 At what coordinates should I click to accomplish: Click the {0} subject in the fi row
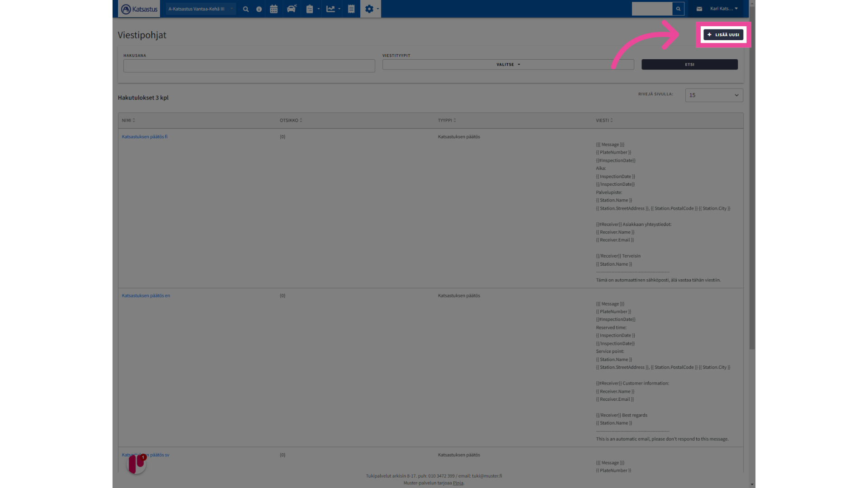click(x=283, y=137)
